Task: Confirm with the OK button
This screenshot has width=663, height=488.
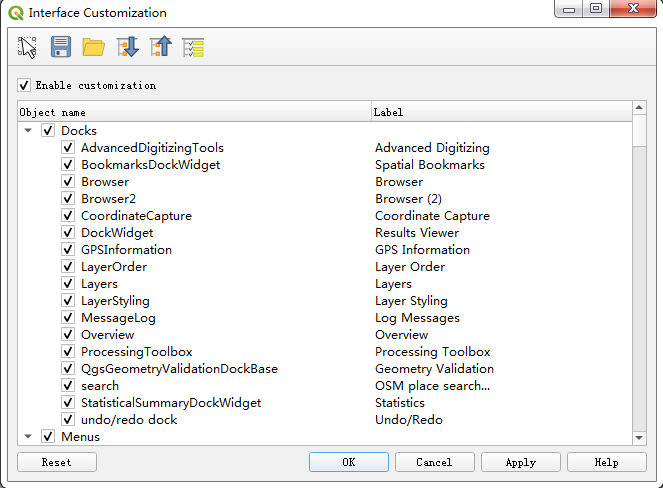Action: (x=348, y=463)
